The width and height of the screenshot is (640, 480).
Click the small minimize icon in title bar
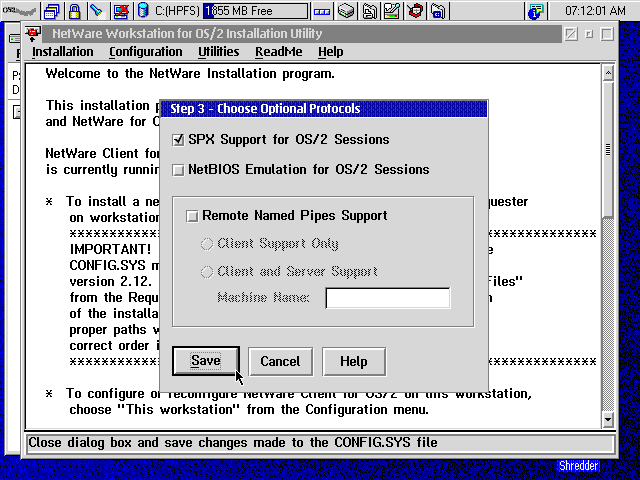(x=589, y=34)
